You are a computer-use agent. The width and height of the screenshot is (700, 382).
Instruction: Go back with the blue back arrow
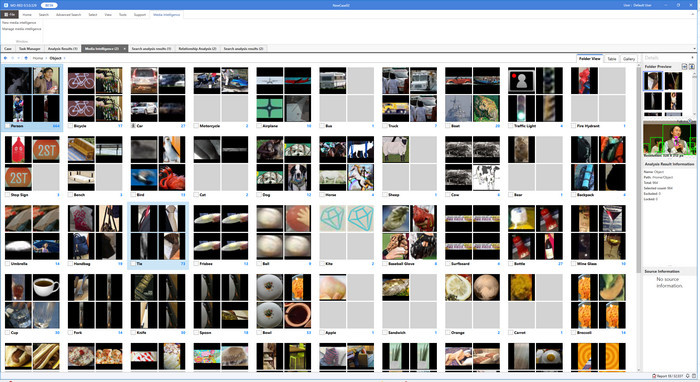tap(5, 58)
